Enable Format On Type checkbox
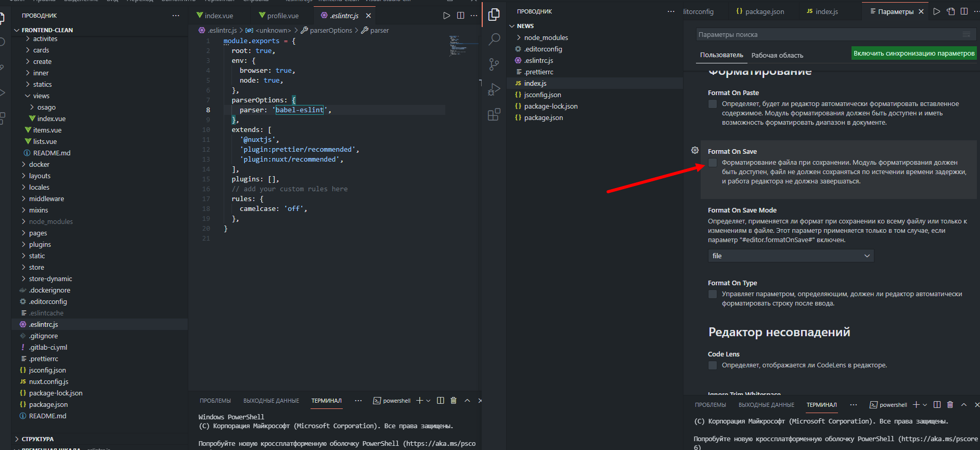Viewport: 980px width, 450px height. (713, 294)
